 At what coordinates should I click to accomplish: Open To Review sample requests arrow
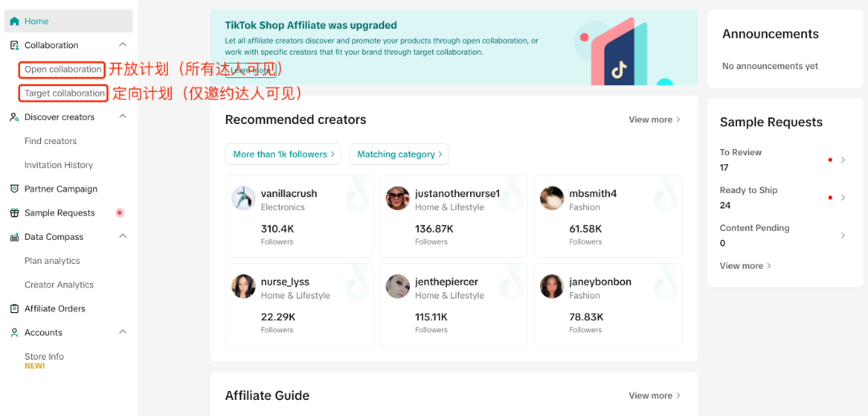point(843,159)
